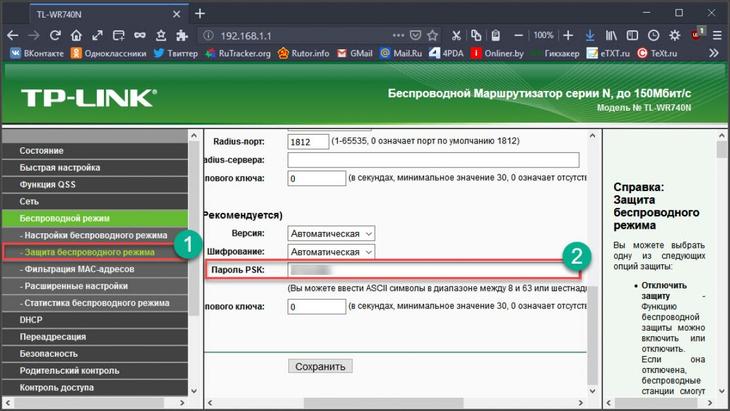730x411 pixels.
Task: Expand the Версия dropdown
Action: click(331, 233)
